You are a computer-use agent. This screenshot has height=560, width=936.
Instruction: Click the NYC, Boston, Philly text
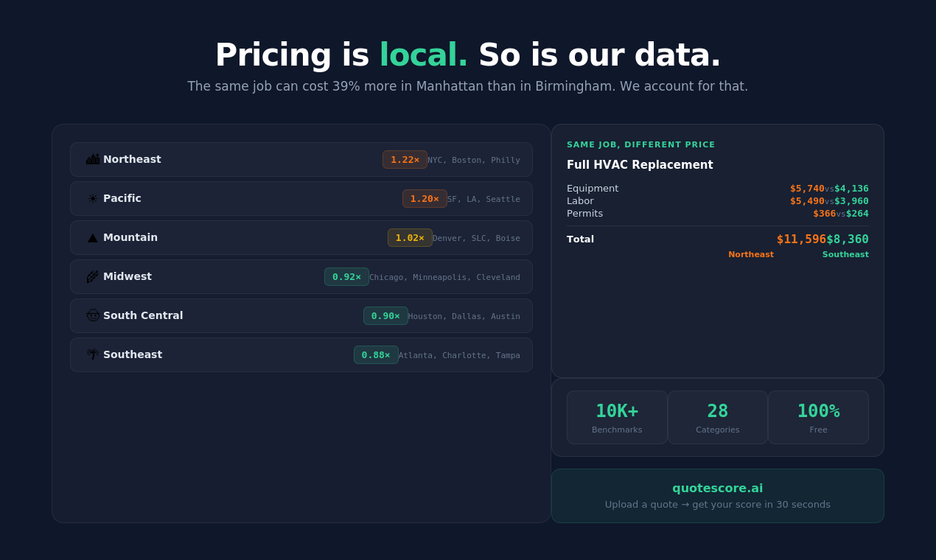pos(474,160)
